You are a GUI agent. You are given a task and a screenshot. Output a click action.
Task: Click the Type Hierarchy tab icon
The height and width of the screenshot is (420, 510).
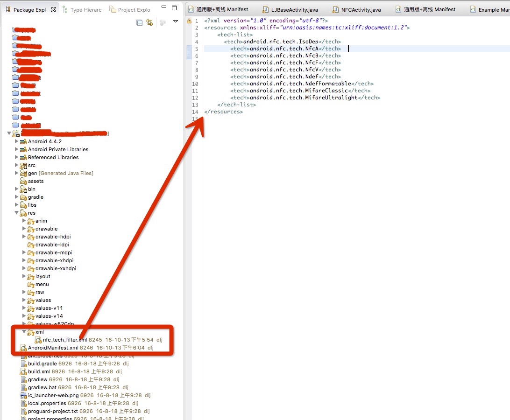point(65,9)
